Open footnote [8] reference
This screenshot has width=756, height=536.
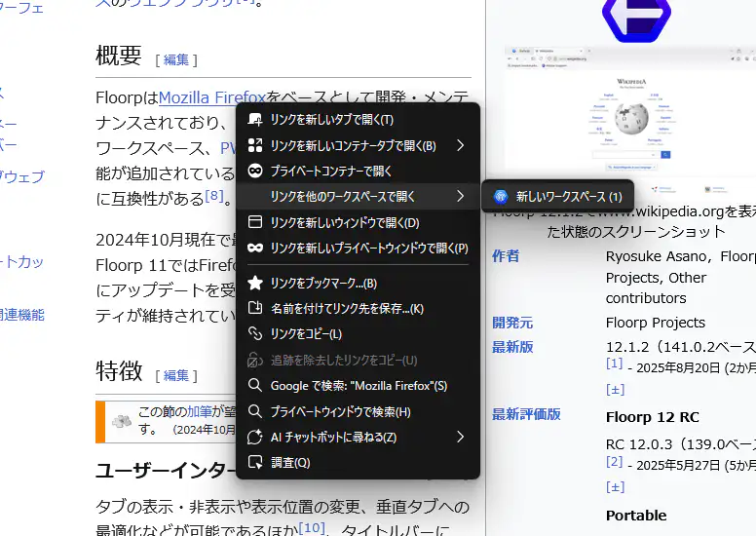point(214,195)
